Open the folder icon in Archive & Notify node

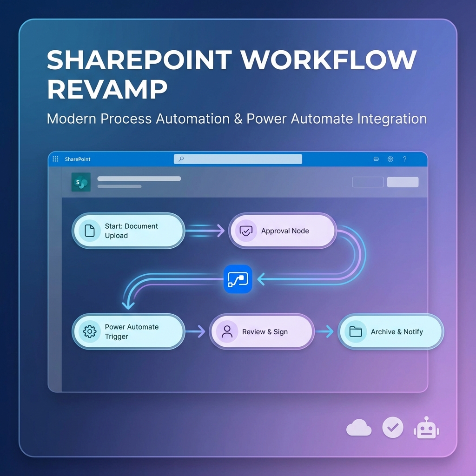[356, 331]
